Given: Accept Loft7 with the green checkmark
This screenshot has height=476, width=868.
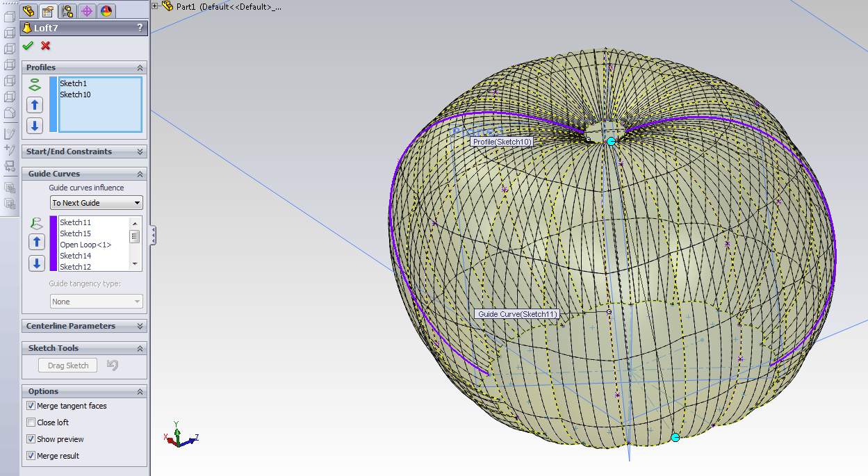Looking at the screenshot, I should [28, 46].
